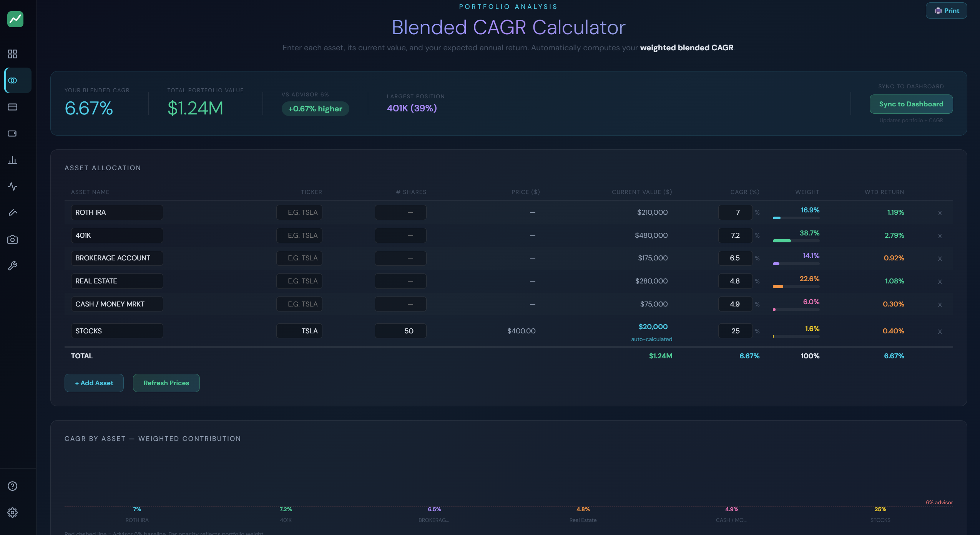Image resolution: width=980 pixels, height=535 pixels.
Task: Click the 2.79% weighted return for 401K
Action: [x=894, y=235]
